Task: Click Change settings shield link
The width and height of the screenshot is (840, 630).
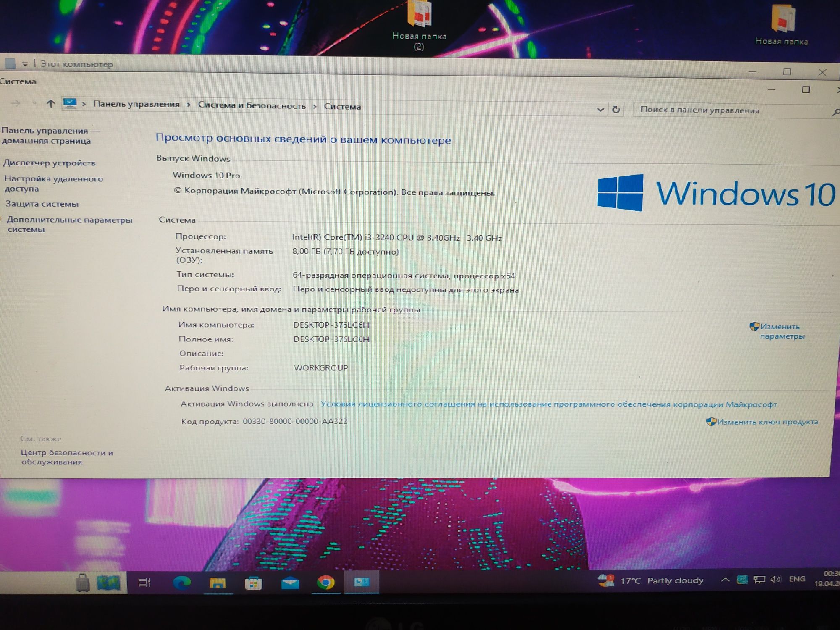Action: coord(777,331)
